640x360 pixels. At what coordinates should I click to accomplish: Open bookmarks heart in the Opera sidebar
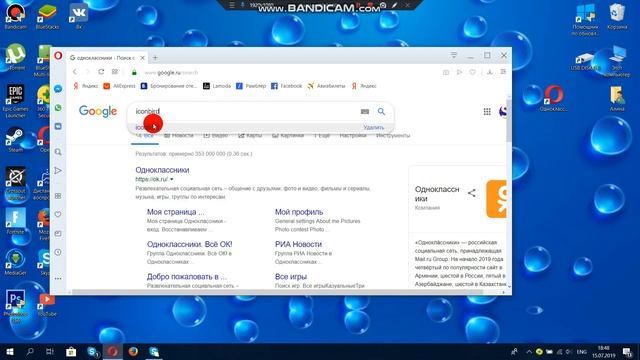58,214
